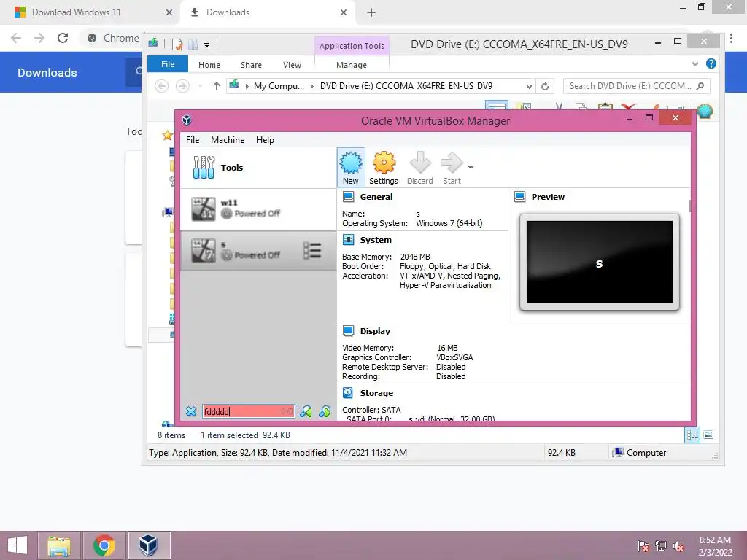Screen dimensions: 747x560
Task: Click the Display section icon
Action: coord(348,331)
